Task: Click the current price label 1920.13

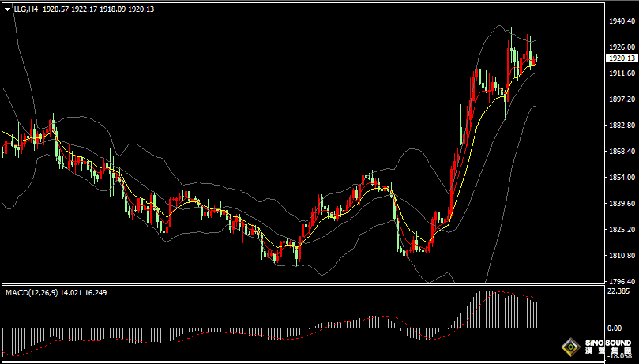Action: 621,58
